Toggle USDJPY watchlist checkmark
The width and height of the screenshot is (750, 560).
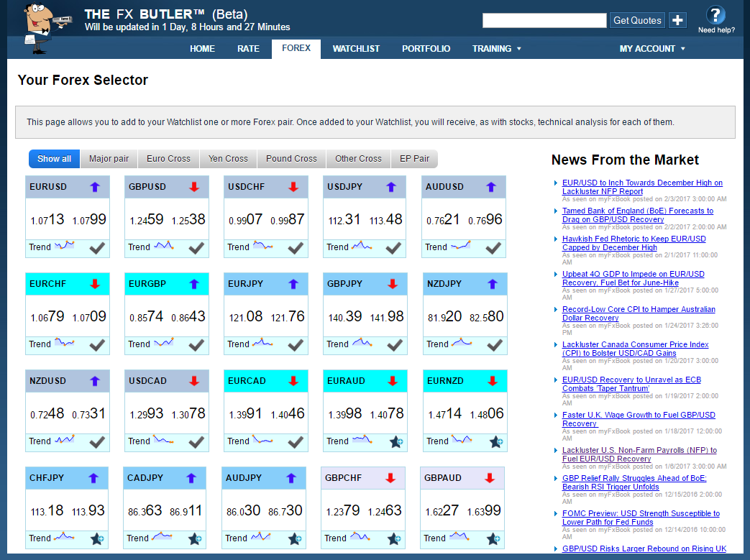[x=393, y=248]
